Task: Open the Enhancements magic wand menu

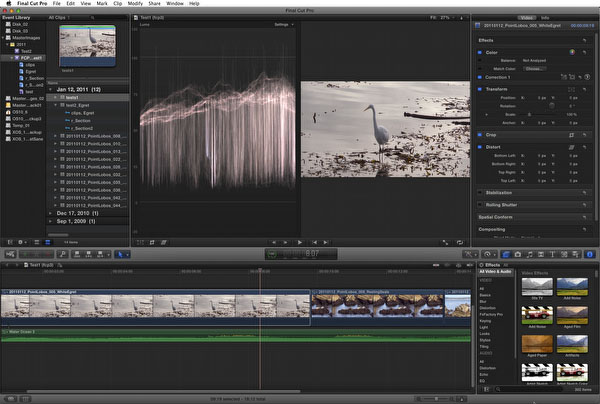Action: tap(470, 254)
